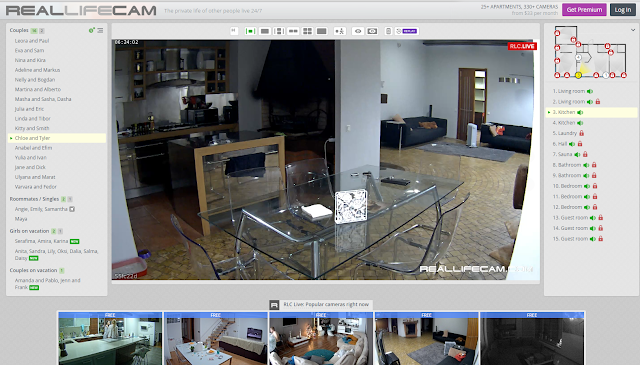Image resolution: width=640 pixels, height=365 pixels.
Task: Click the RLC Live popular cameras tab
Action: pos(321,305)
